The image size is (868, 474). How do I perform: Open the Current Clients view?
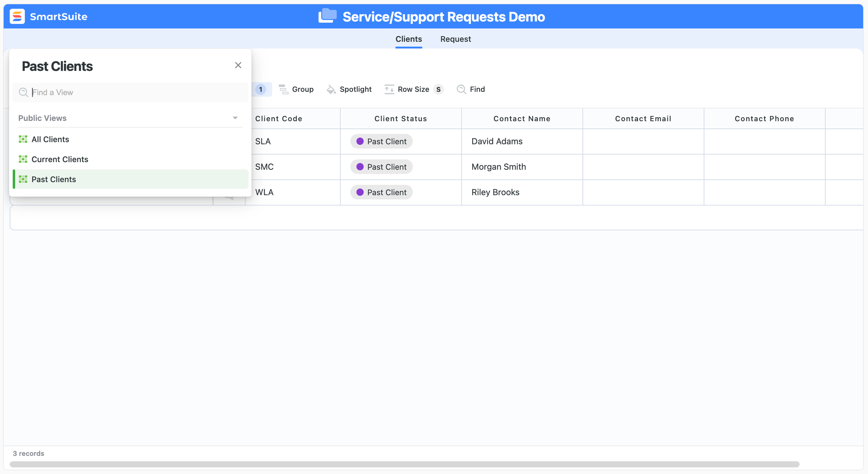tap(130, 159)
